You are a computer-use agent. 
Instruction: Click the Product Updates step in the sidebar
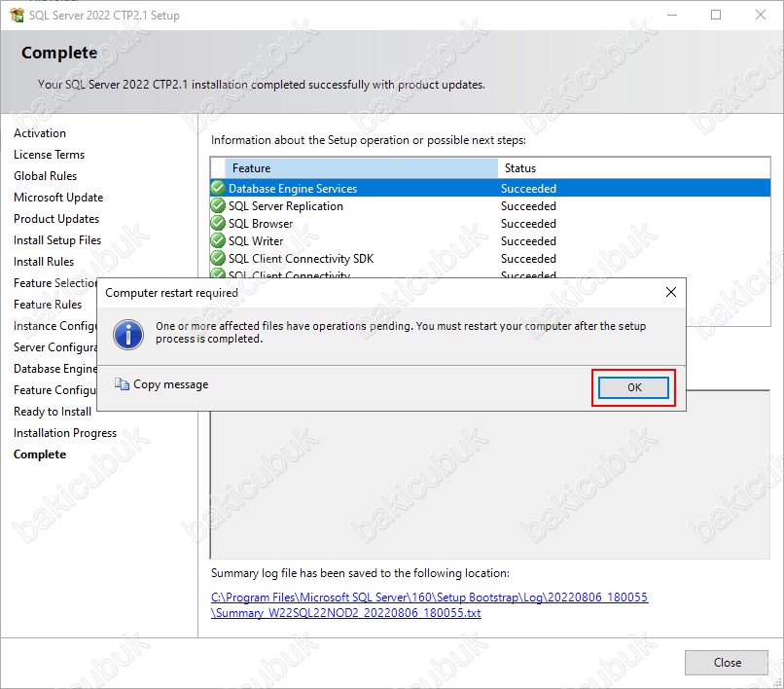point(56,219)
